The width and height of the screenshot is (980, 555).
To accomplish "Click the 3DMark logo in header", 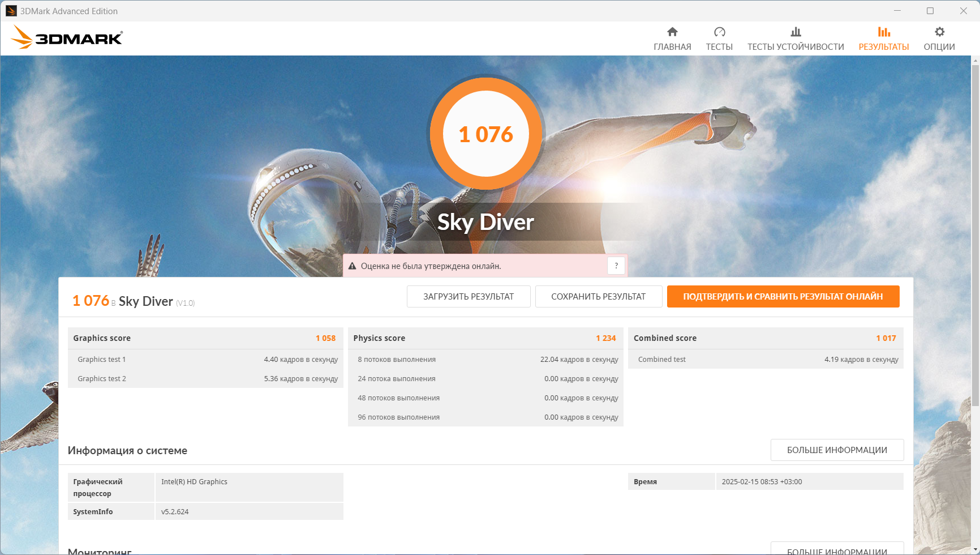I will pos(67,37).
